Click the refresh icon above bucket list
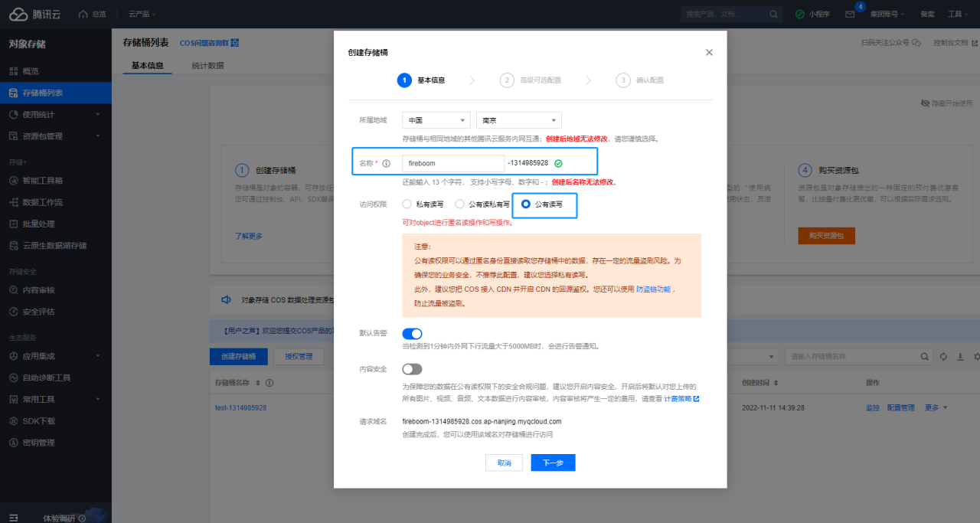This screenshot has width=980, height=523. (943, 356)
